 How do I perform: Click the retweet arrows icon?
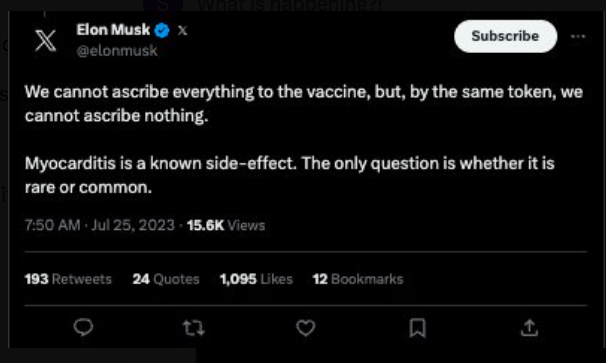point(194,328)
